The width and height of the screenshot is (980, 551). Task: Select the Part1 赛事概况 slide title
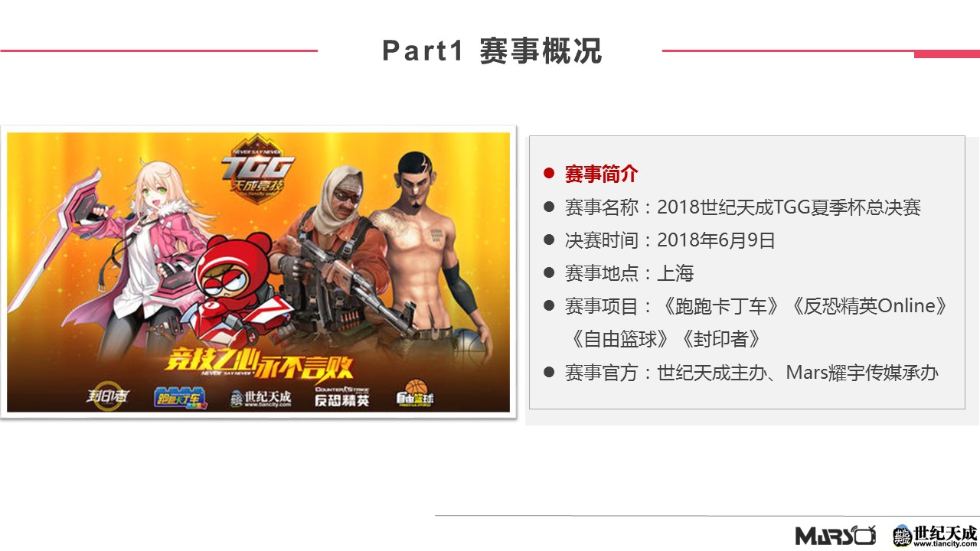click(x=492, y=51)
